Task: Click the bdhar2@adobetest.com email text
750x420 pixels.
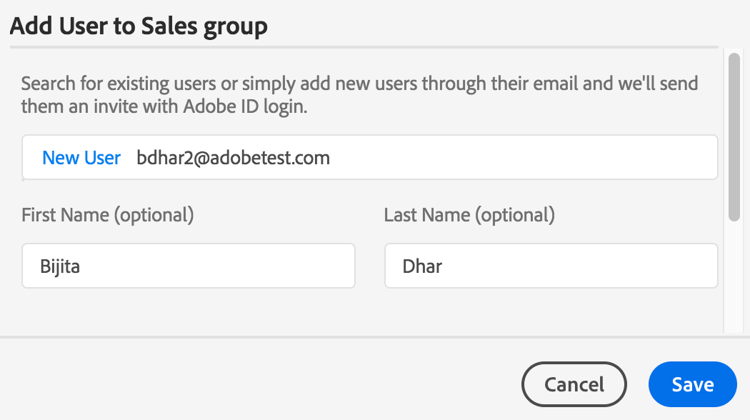Action: click(233, 158)
